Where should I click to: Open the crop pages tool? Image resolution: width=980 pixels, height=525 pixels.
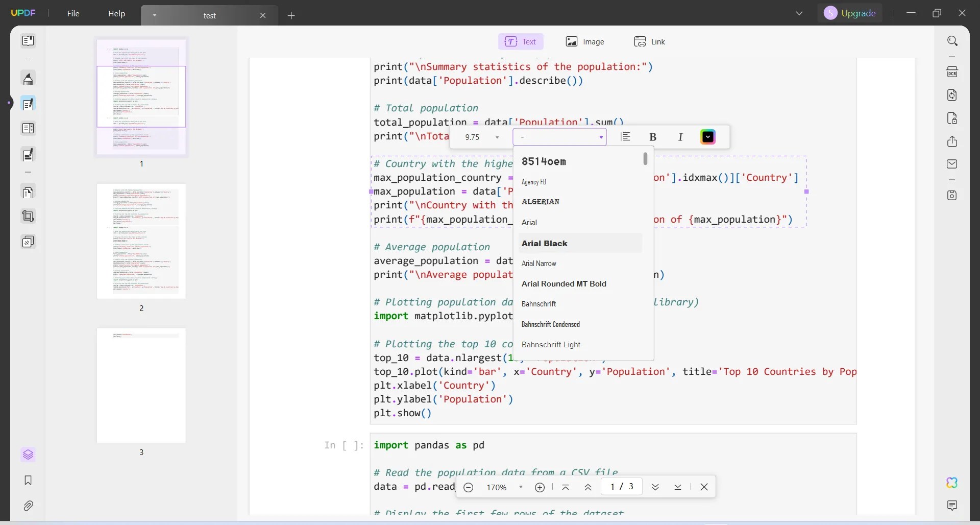click(28, 217)
